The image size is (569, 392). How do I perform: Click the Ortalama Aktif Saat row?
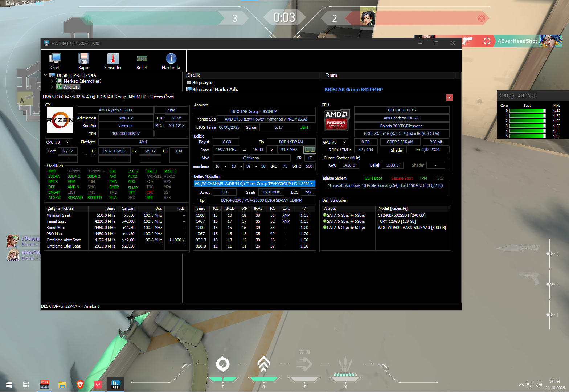[115, 240]
